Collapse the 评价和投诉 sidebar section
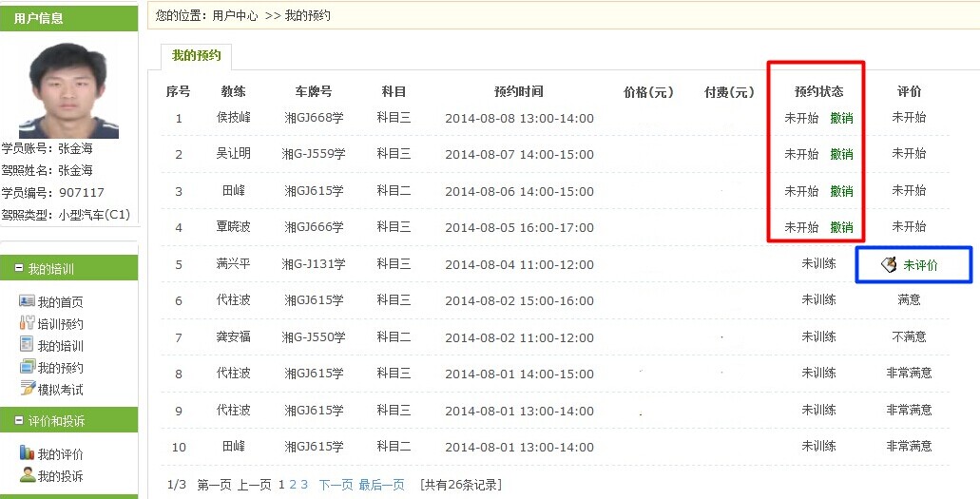Image resolution: width=980 pixels, height=499 pixels. [x=19, y=421]
